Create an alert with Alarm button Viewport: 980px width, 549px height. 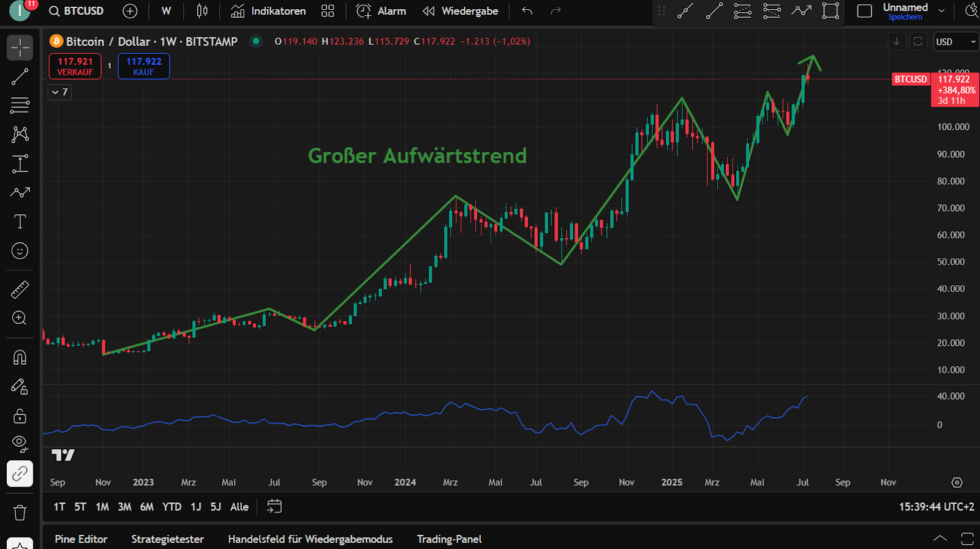[381, 11]
